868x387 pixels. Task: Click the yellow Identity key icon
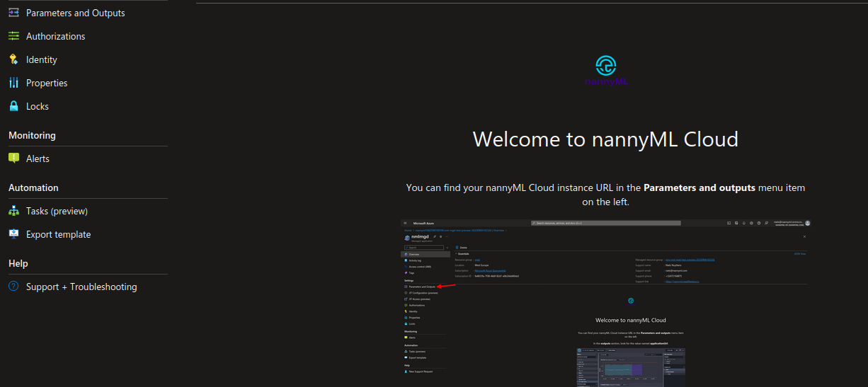[13, 59]
